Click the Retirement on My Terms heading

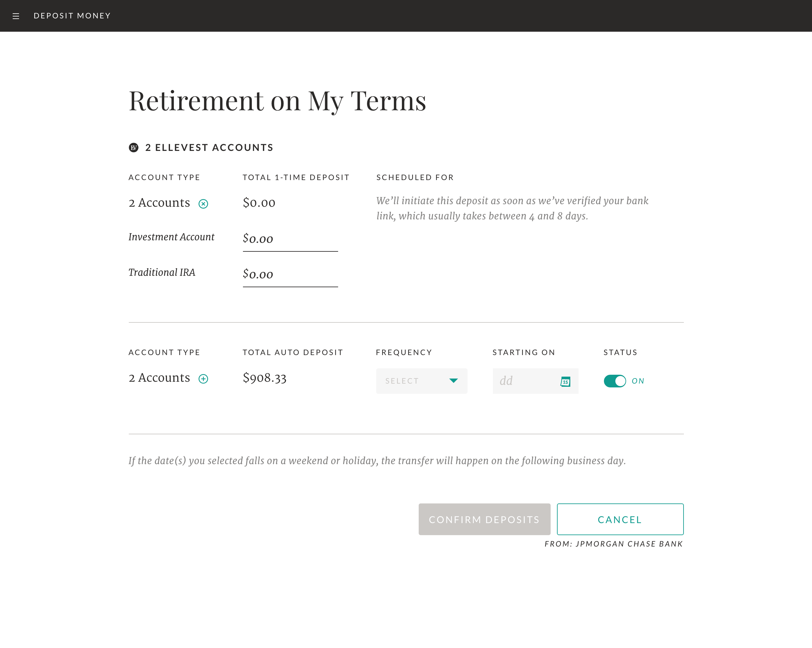(278, 101)
